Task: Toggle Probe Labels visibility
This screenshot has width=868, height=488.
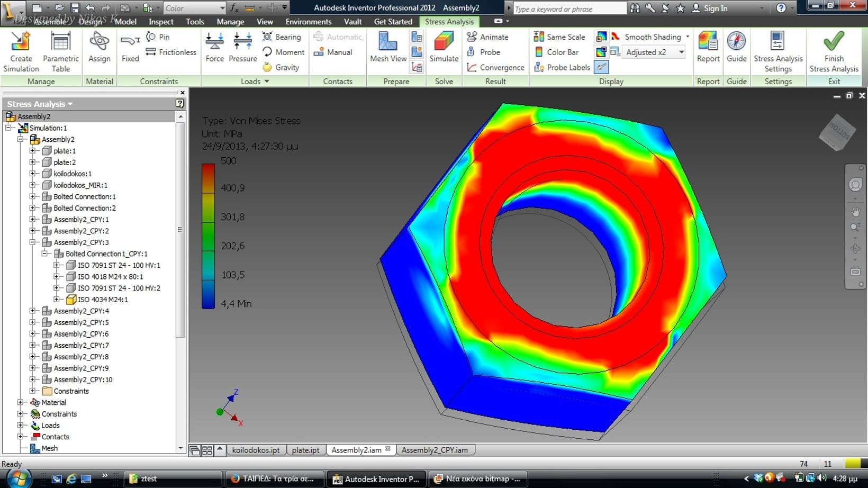Action: pyautogui.click(x=562, y=67)
